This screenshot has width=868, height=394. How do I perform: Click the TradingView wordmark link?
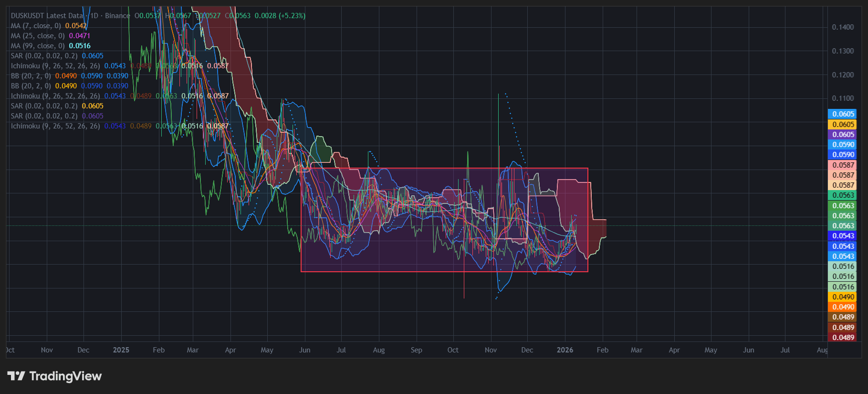click(65, 376)
